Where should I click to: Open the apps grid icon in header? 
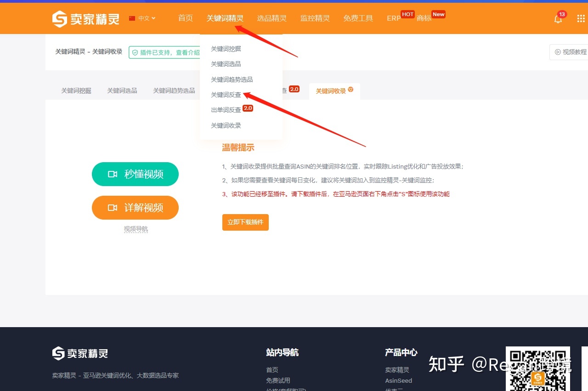(x=581, y=19)
